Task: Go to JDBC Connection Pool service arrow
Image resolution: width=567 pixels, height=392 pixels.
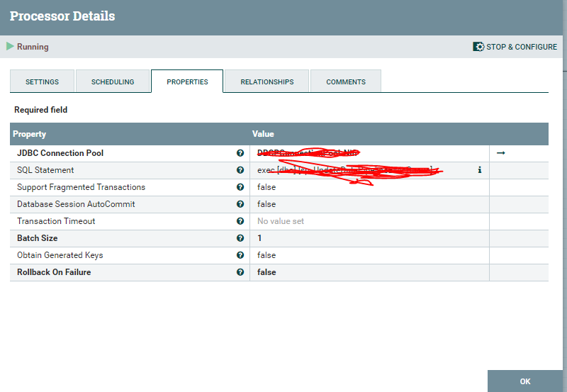Action: click(x=501, y=153)
